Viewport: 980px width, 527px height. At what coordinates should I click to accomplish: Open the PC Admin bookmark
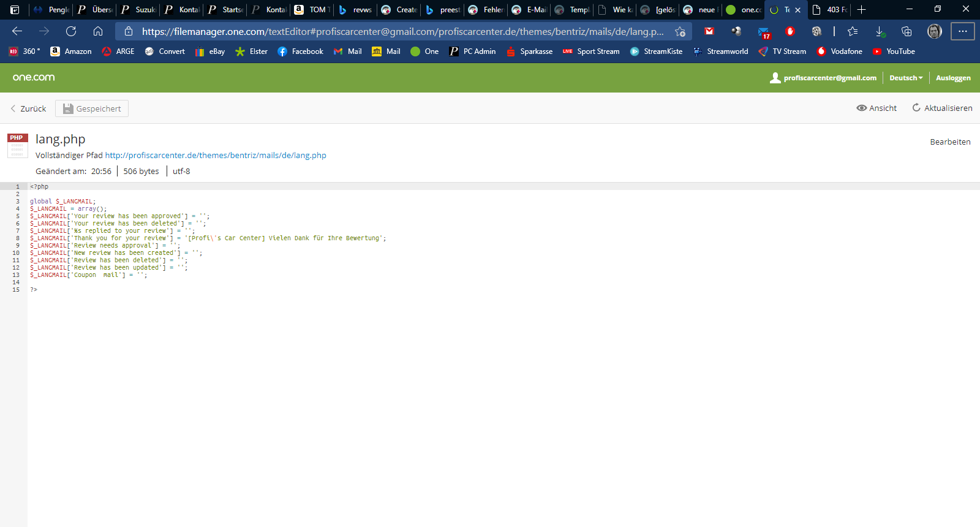[x=472, y=51]
